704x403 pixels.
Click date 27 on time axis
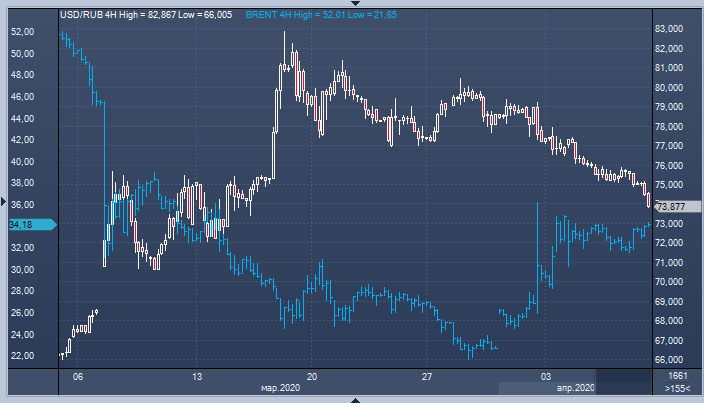tap(427, 376)
